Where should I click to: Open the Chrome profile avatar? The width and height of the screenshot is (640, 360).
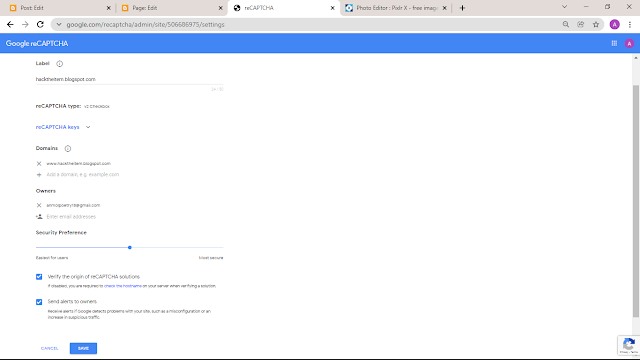click(x=614, y=24)
